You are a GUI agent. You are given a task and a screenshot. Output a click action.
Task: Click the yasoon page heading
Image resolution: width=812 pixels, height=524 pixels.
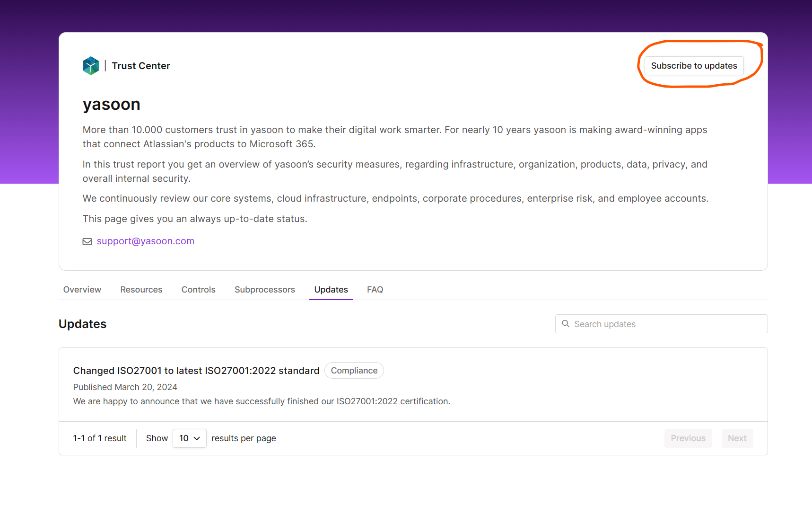[112, 105]
